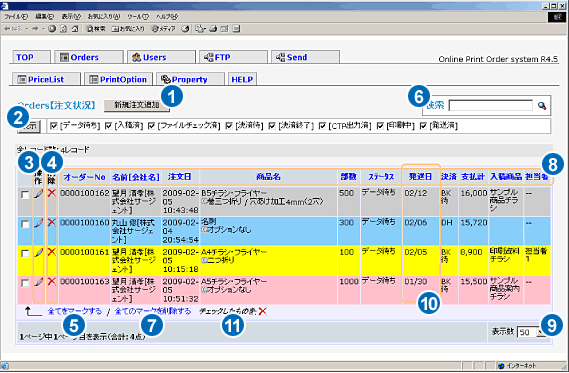The image size is (569, 373).
Task: Click the edit pencil for order 0000100160
Action: pyautogui.click(x=38, y=223)
